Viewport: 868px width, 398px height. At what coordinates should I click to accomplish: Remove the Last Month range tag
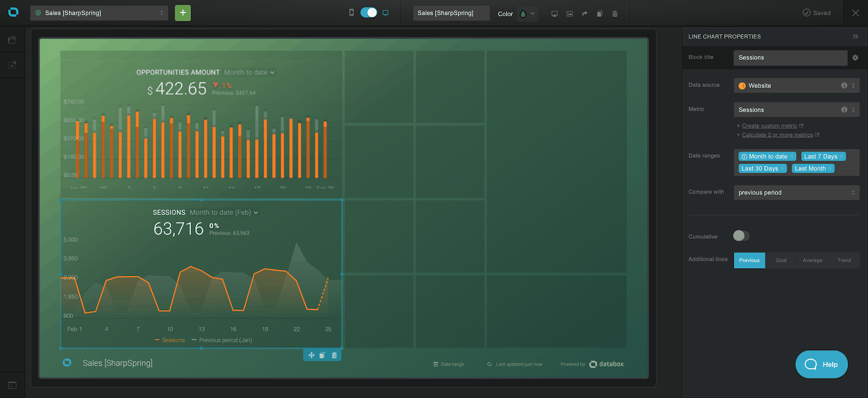tap(830, 169)
